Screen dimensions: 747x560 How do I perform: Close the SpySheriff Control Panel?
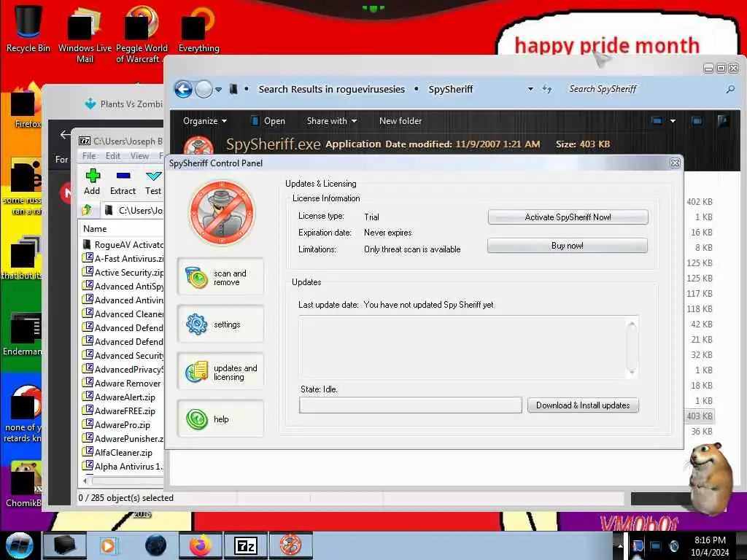click(x=675, y=163)
